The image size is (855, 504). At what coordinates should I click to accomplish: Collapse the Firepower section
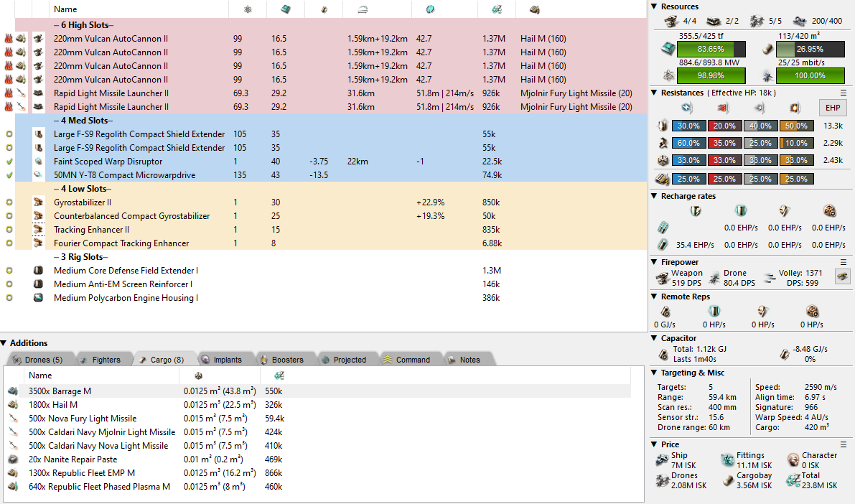[654, 262]
